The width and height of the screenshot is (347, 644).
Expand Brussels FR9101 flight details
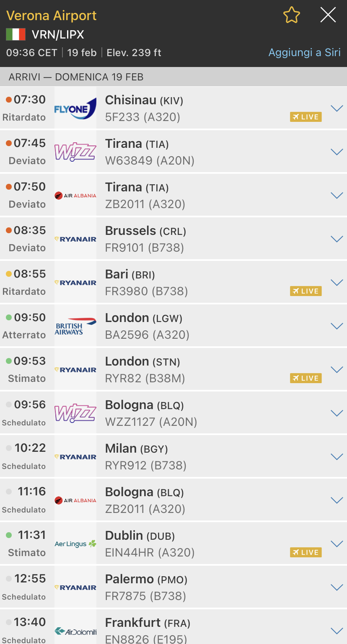point(337,239)
